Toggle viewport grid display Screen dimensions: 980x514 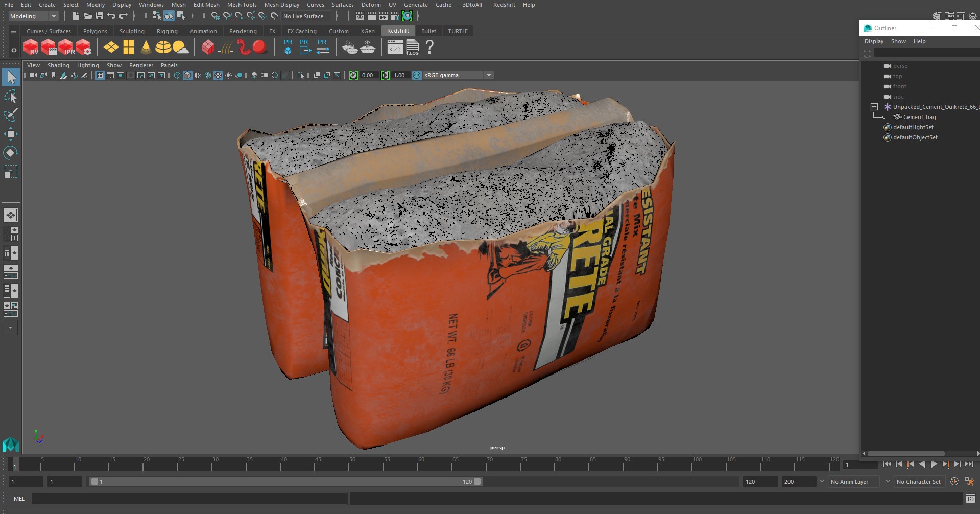point(100,75)
